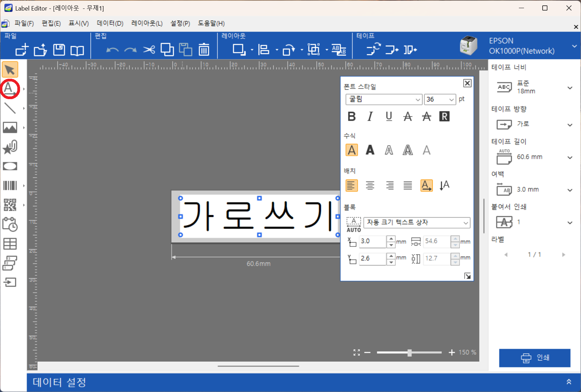
Task: Select the barcode tool
Action: [10, 186]
